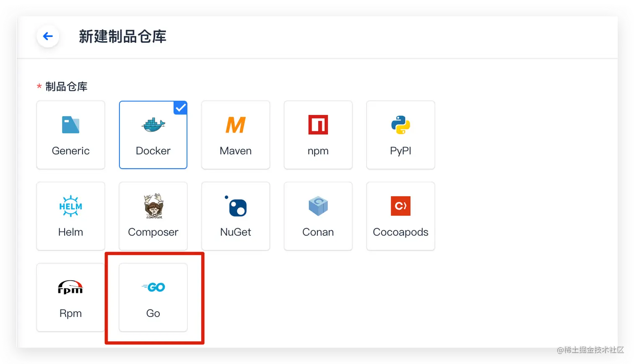The height and width of the screenshot is (364, 634).
Task: Select the npm repository type
Action: (x=318, y=135)
